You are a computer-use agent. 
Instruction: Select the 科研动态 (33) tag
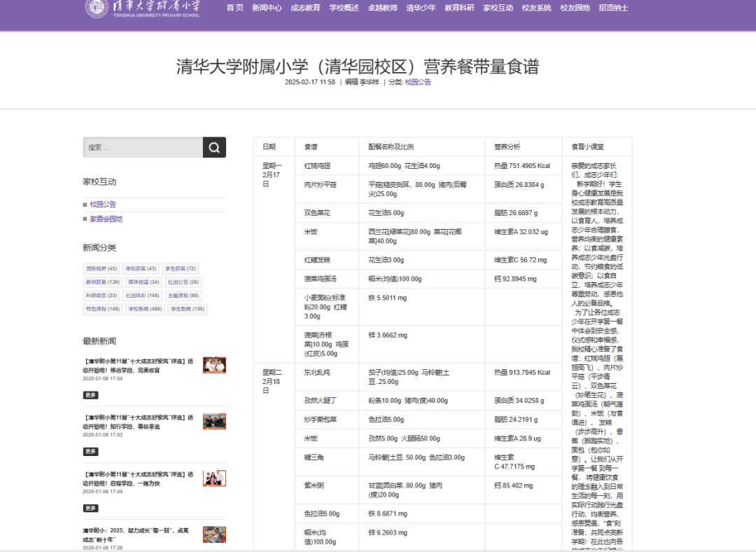101,296
